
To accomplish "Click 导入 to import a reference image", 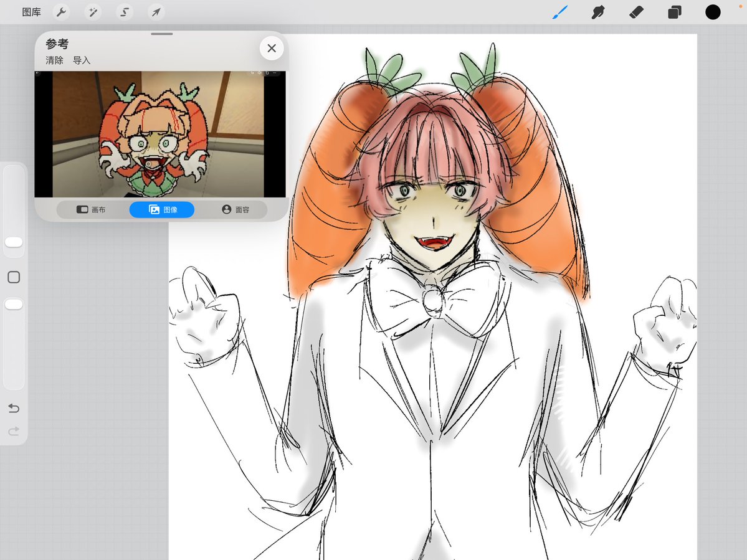I will pos(82,60).
